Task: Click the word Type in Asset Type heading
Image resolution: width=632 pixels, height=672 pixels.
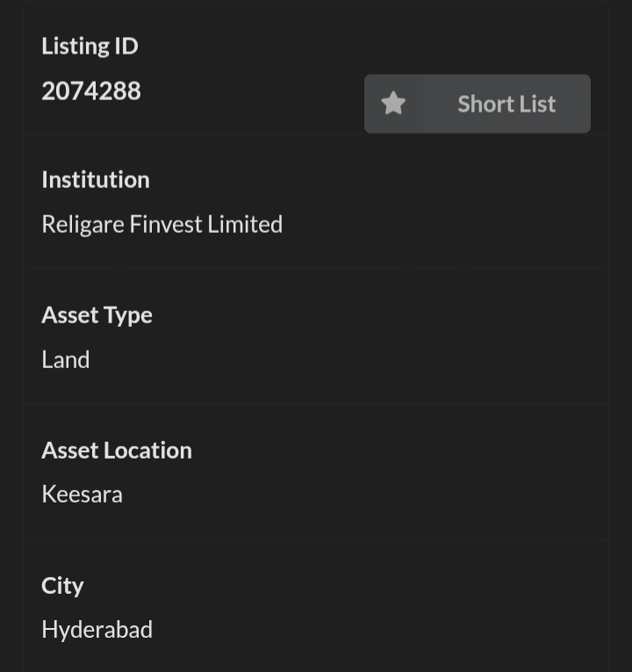Action: click(129, 315)
